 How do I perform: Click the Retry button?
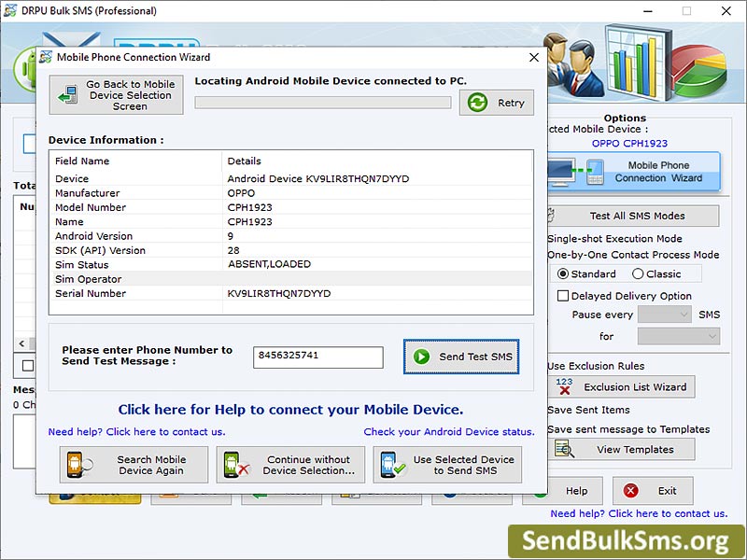click(x=497, y=103)
